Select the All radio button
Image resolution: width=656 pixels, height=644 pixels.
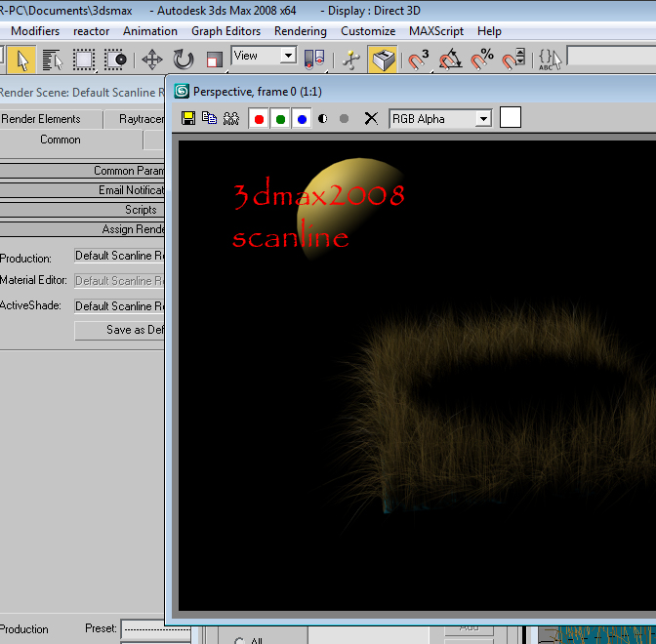[x=239, y=640]
